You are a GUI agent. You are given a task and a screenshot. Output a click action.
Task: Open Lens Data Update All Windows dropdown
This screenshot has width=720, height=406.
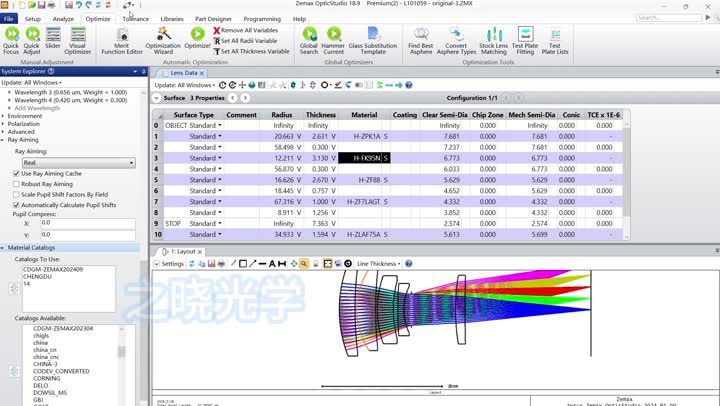(x=185, y=85)
